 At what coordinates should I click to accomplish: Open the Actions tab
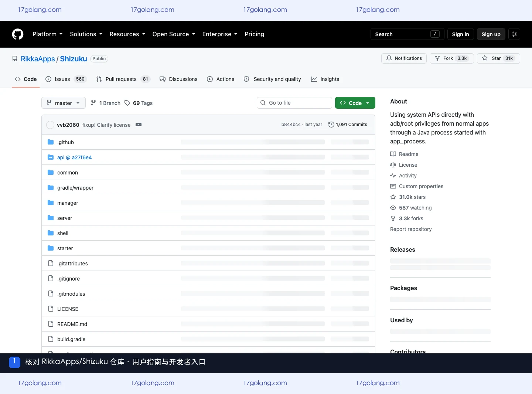click(x=221, y=79)
